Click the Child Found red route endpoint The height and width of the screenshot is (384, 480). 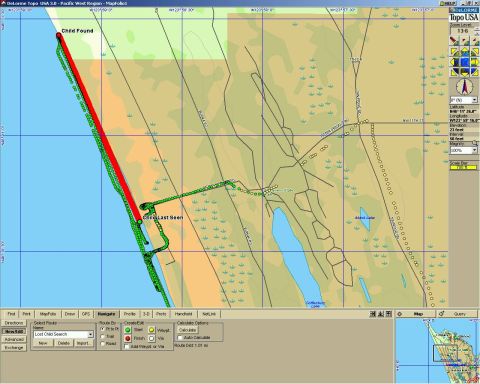tap(59, 35)
